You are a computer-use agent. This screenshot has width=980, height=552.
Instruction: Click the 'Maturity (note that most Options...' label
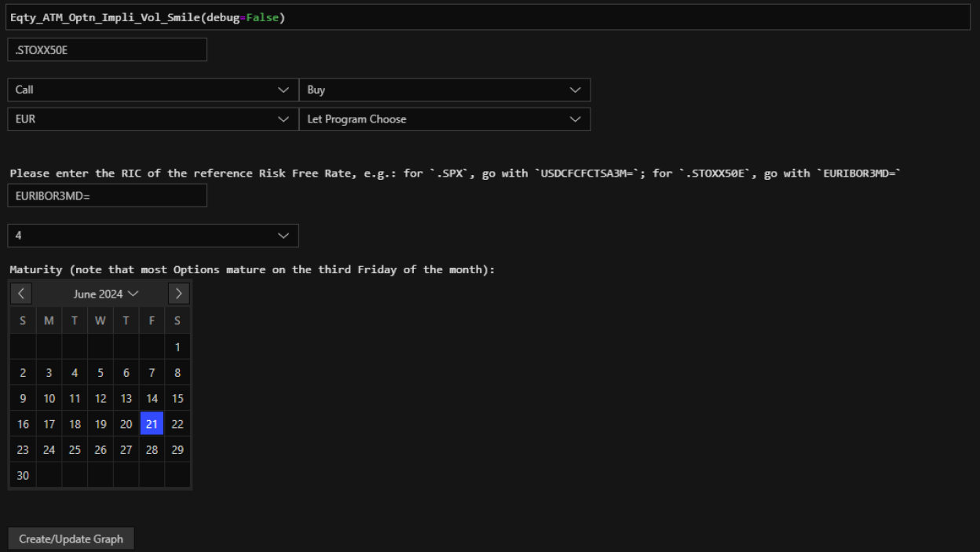click(x=252, y=269)
